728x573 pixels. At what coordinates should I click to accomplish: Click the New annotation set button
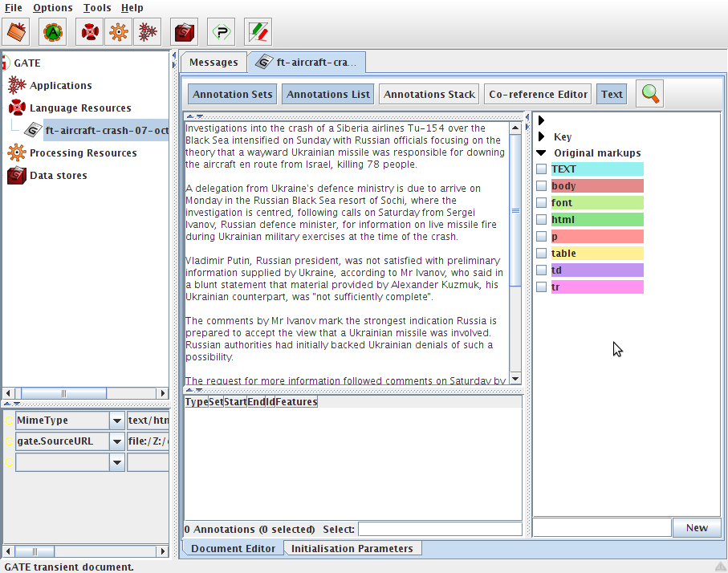696,527
